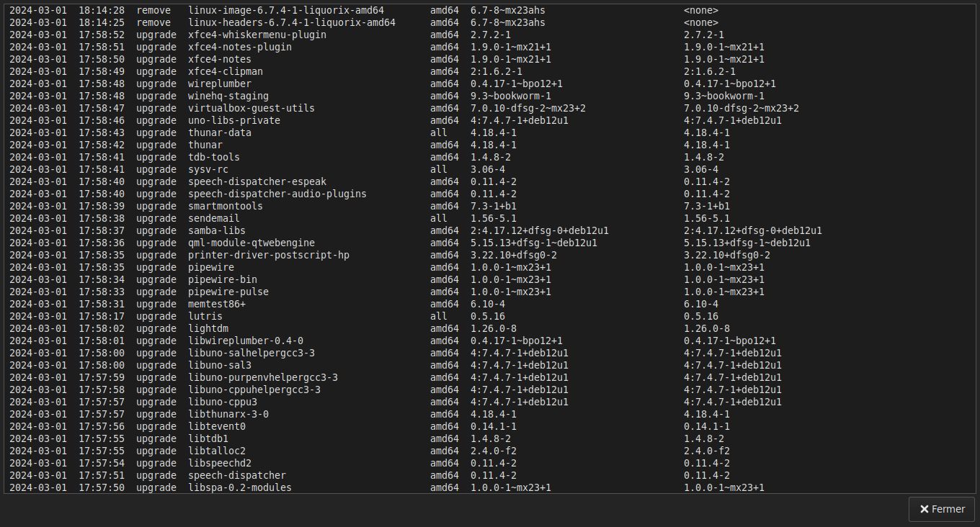Image resolution: width=980 pixels, height=527 pixels.
Task: Click the time "17:58:17" in the lutris row
Action: pos(102,317)
